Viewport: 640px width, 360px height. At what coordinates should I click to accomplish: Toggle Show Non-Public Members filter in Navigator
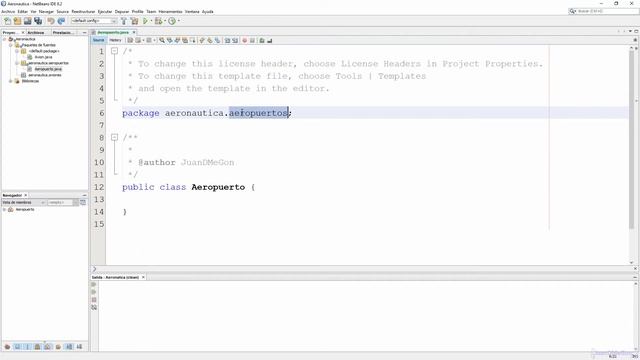[38, 347]
